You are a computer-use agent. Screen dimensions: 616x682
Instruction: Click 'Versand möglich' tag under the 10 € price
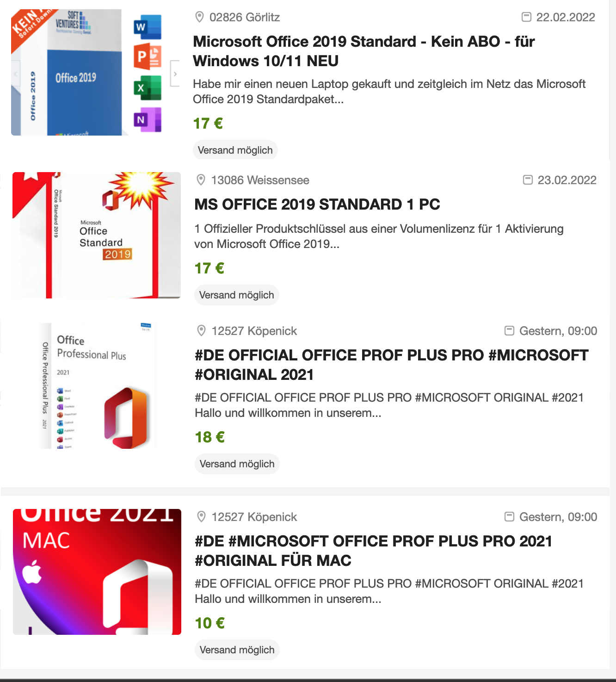[237, 650]
